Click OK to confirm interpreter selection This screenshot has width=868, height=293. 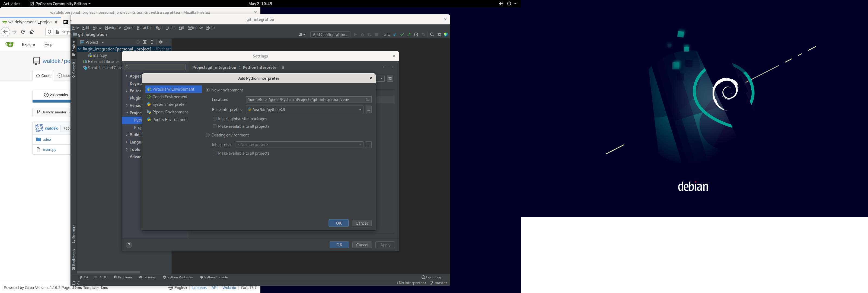tap(338, 223)
